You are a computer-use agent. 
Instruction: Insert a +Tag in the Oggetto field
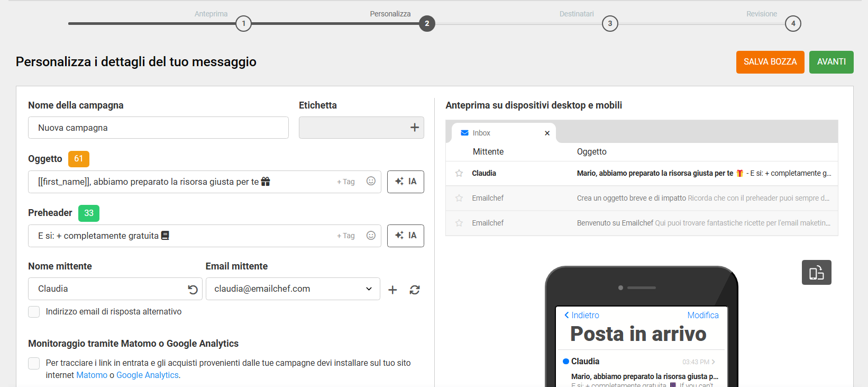click(x=346, y=182)
